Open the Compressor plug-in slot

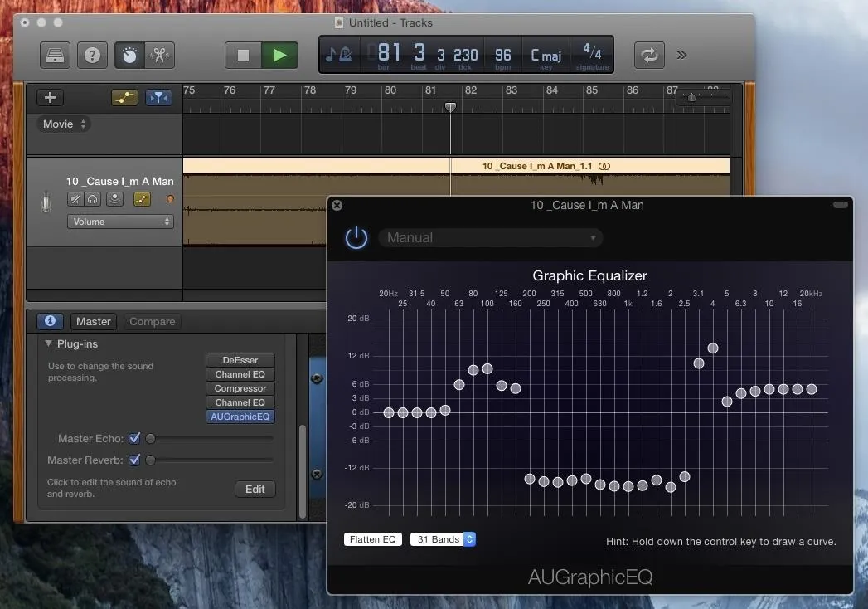pos(240,388)
